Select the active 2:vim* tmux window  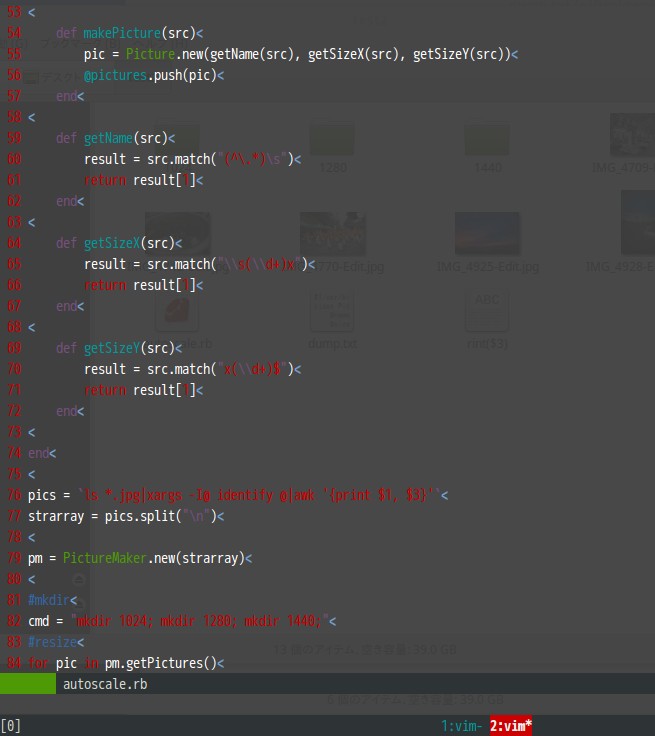pyautogui.click(x=510, y=725)
